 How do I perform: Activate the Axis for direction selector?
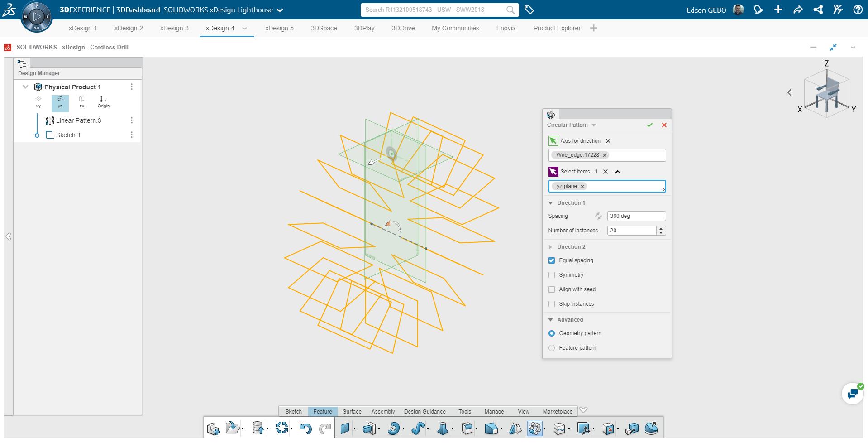coord(553,141)
